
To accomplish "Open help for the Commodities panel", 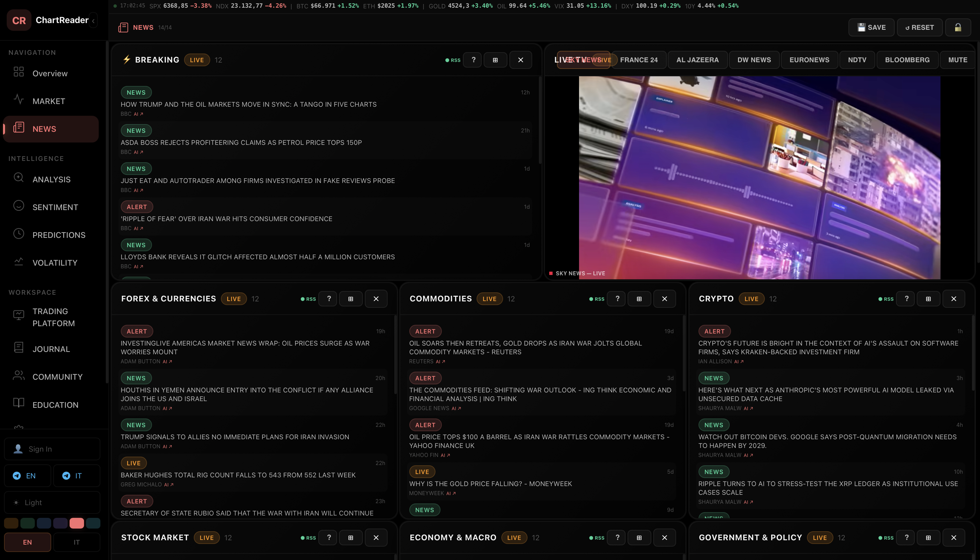I will tap(617, 299).
